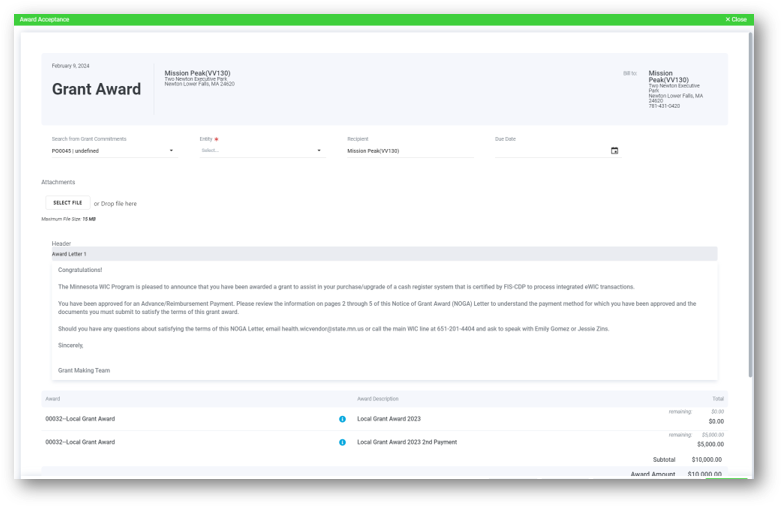Viewport: 781px width, 506px height.
Task: Click the Award Description column header
Action: tap(378, 399)
